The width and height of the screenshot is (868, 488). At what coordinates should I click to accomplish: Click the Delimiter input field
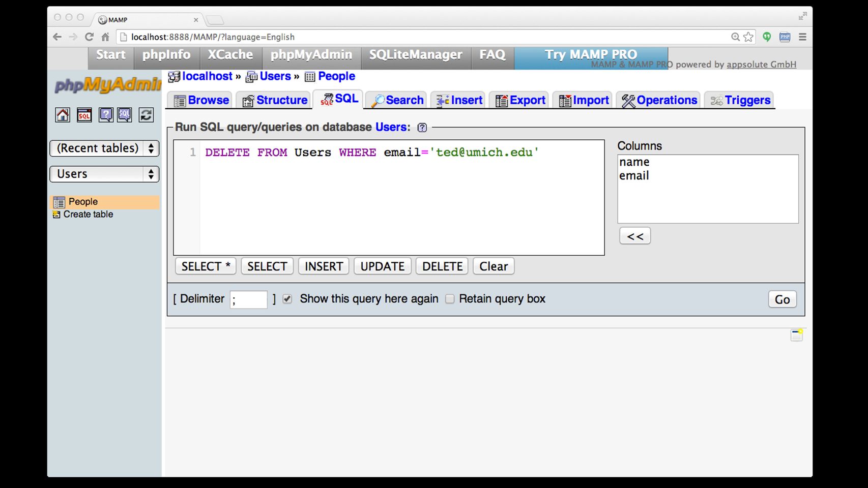coord(248,299)
